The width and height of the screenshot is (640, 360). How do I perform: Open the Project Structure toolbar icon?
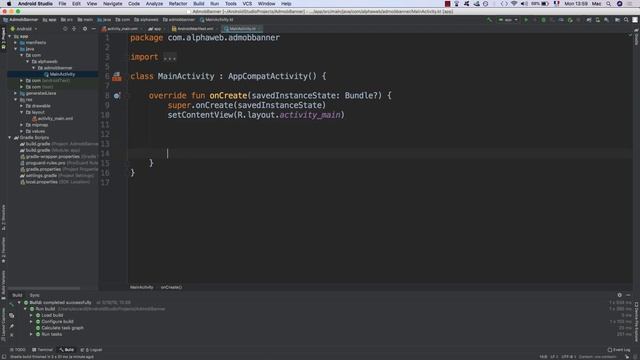coord(617,20)
